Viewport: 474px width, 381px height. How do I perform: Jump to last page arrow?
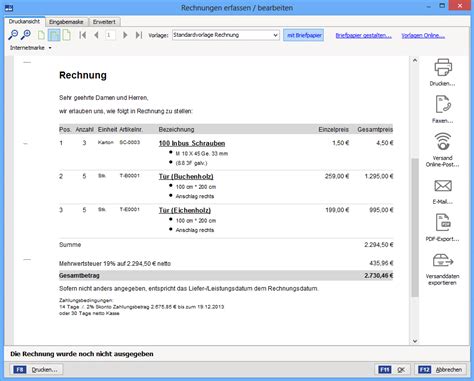[139, 35]
